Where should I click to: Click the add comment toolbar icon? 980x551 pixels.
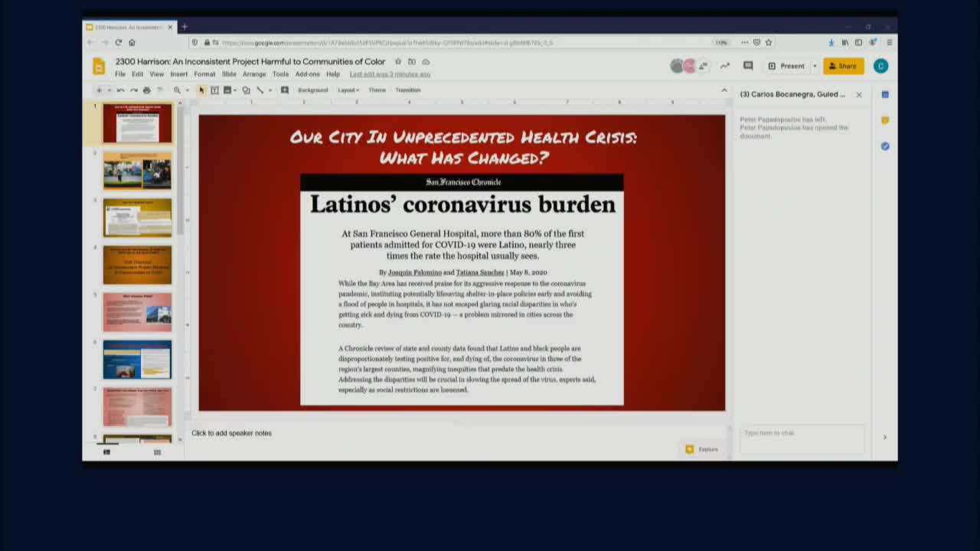(285, 90)
